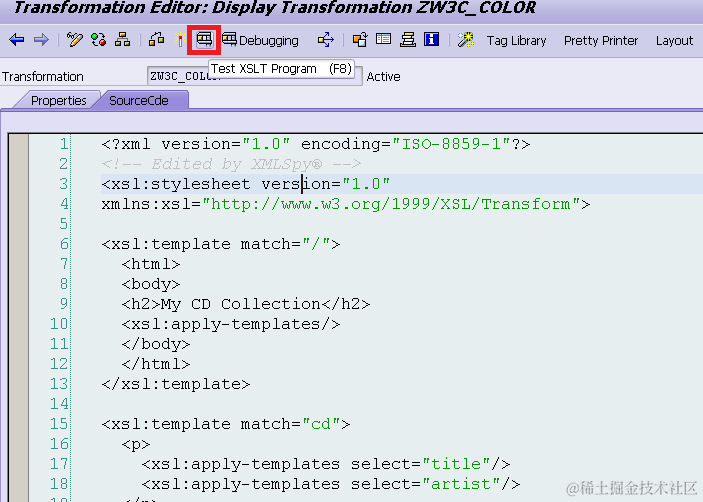The height and width of the screenshot is (502, 703).
Task: Click the <h2>My CD Collection</h2> line
Action: pyautogui.click(x=246, y=304)
